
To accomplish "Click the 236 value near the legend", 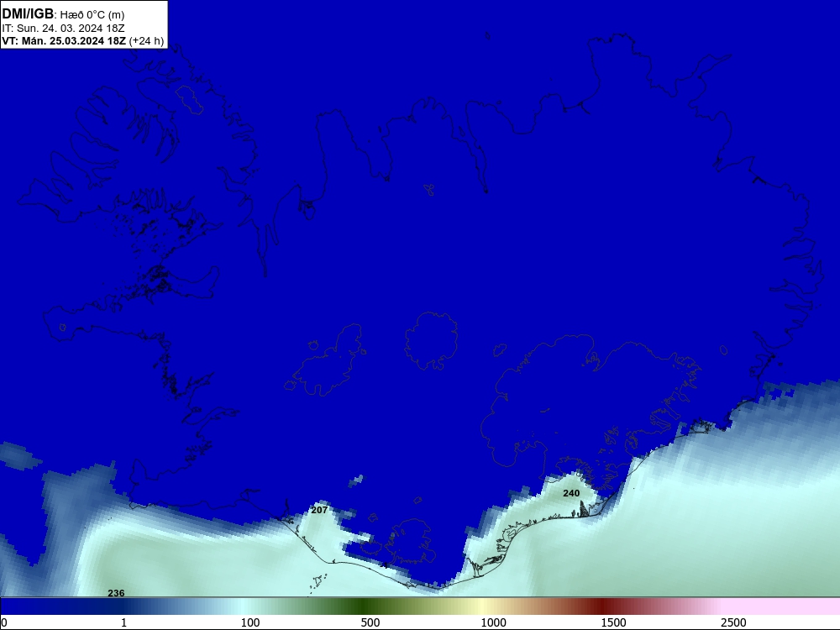I will click(x=116, y=592).
